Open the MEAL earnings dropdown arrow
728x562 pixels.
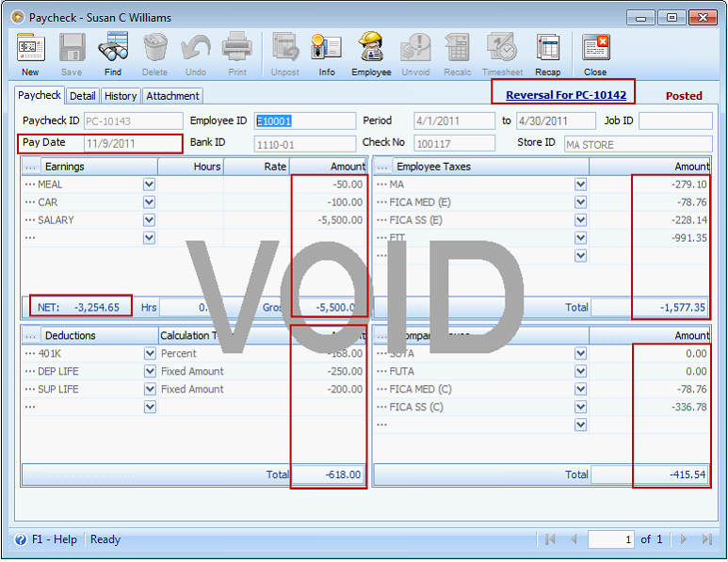tap(149, 185)
